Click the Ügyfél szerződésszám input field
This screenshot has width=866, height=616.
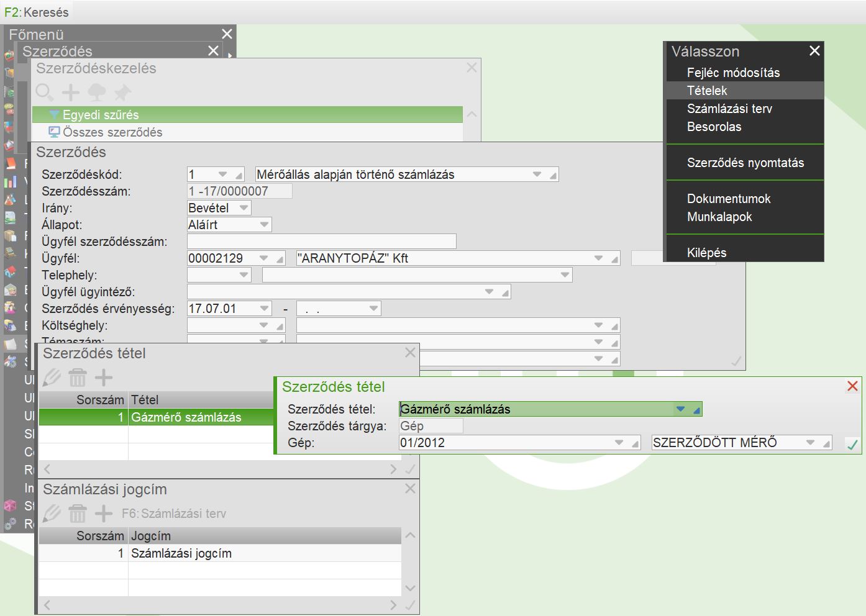321,242
